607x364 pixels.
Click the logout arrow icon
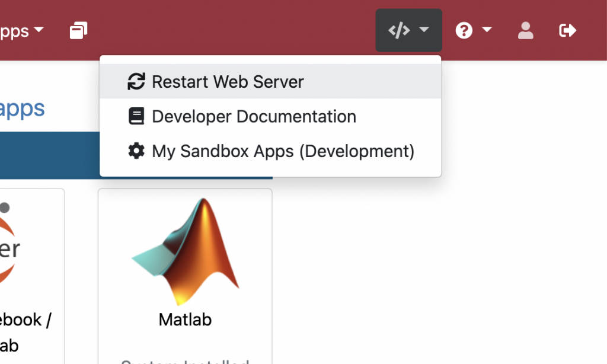click(567, 30)
